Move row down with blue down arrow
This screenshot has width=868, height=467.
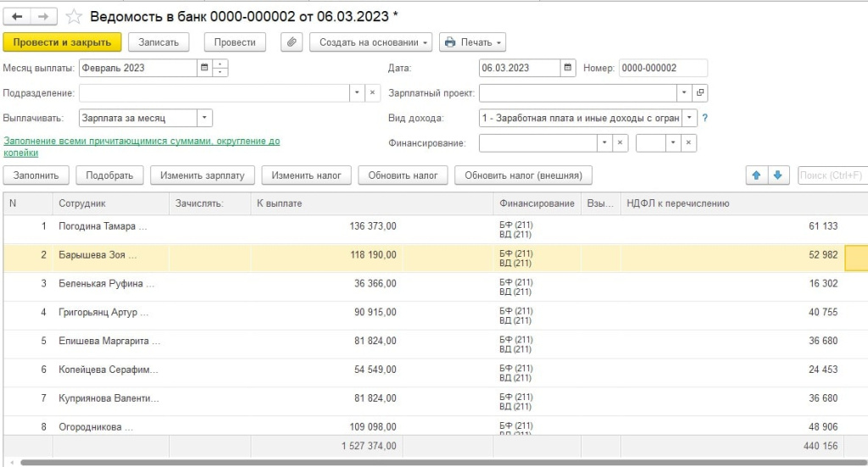point(778,175)
